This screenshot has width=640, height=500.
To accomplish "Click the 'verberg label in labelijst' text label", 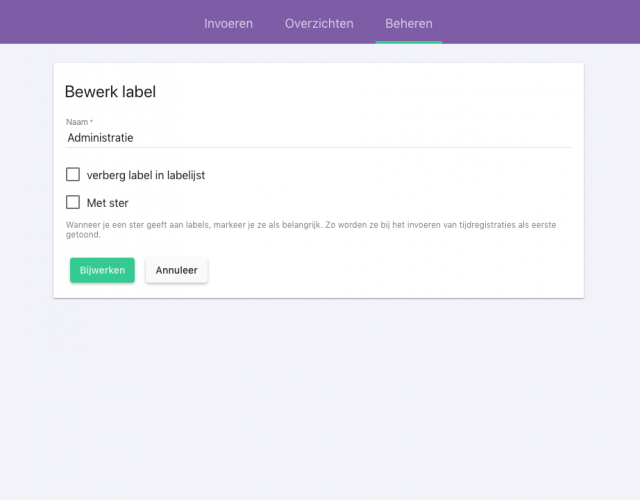I will coord(146,175).
